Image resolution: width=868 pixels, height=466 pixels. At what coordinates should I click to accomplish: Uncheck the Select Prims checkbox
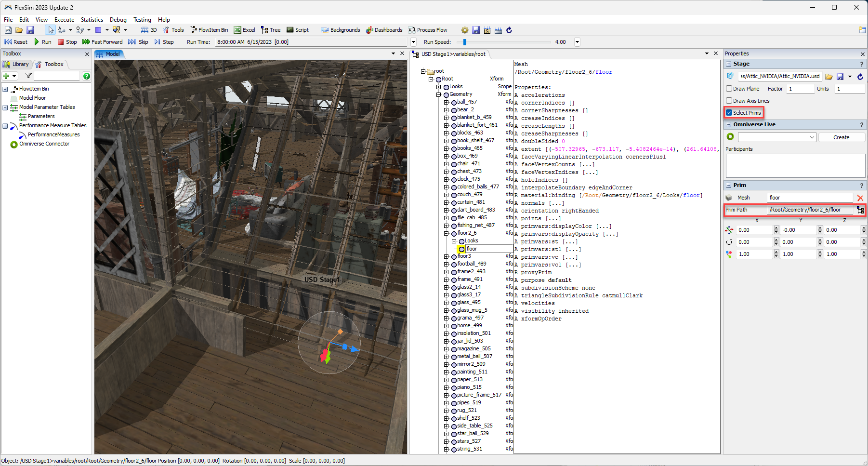729,113
